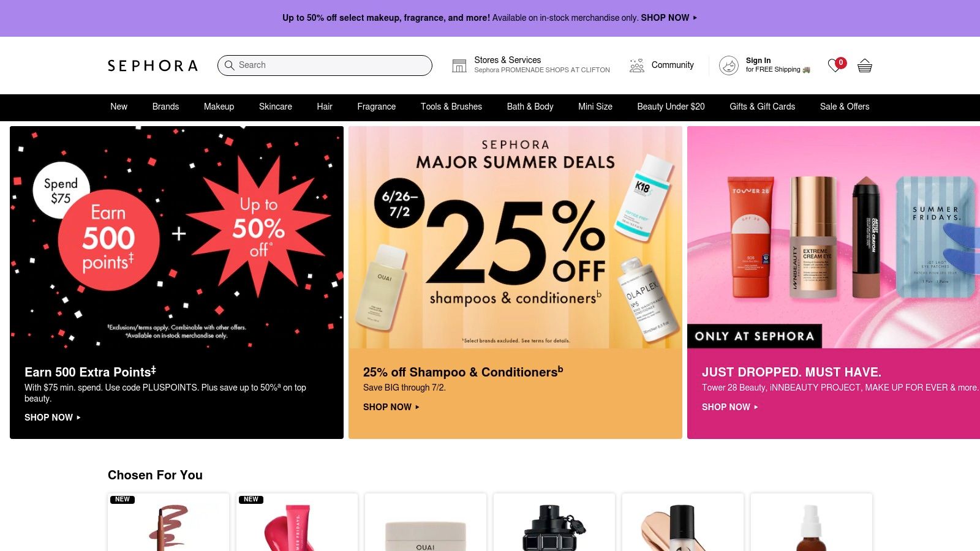Open the shopping basket icon

pos(864,66)
